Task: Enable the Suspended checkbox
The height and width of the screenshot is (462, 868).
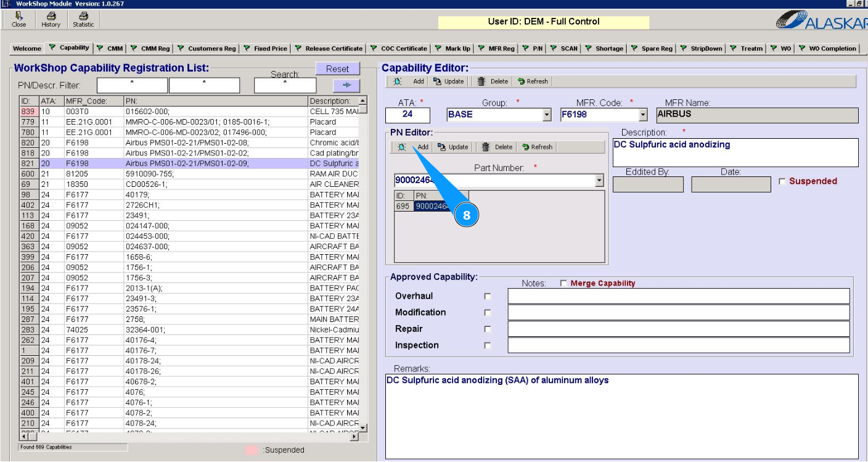Action: [x=782, y=181]
